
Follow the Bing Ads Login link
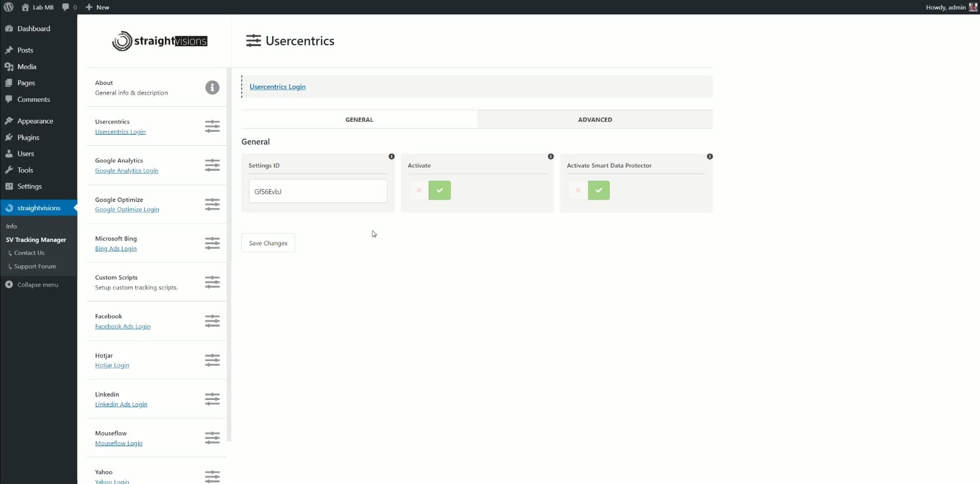coord(116,249)
